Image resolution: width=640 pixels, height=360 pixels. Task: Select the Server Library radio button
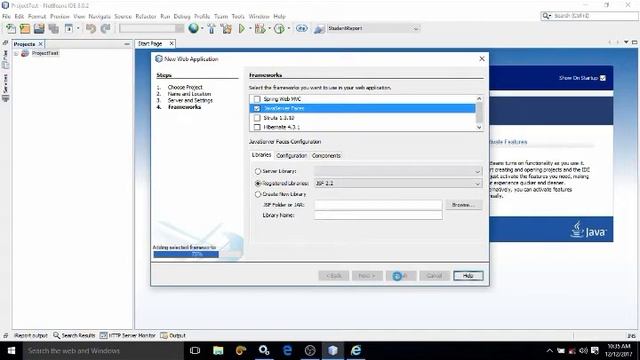pyautogui.click(x=258, y=171)
